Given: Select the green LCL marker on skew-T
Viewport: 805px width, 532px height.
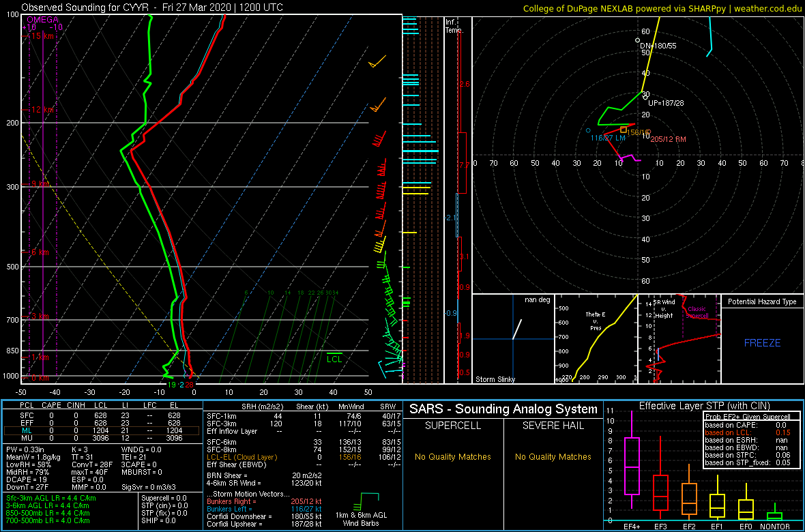Looking at the screenshot, I should point(334,359).
